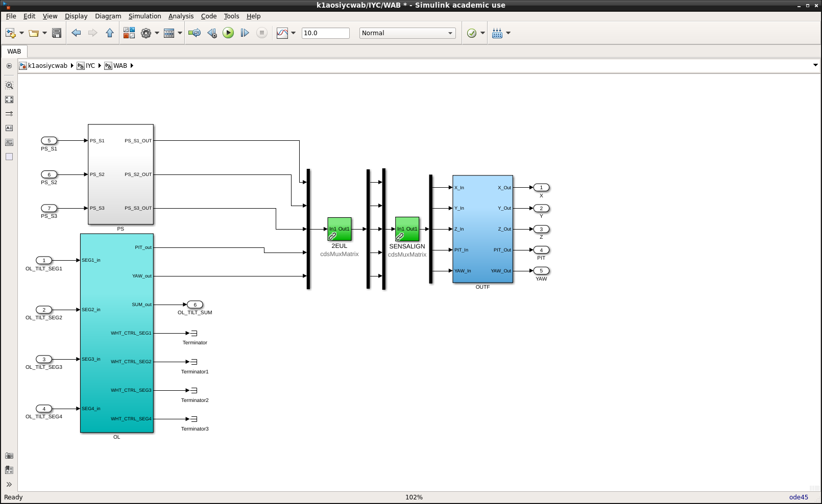Click the Build Model toolbar icon
The image size is (822, 504).
tap(497, 33)
